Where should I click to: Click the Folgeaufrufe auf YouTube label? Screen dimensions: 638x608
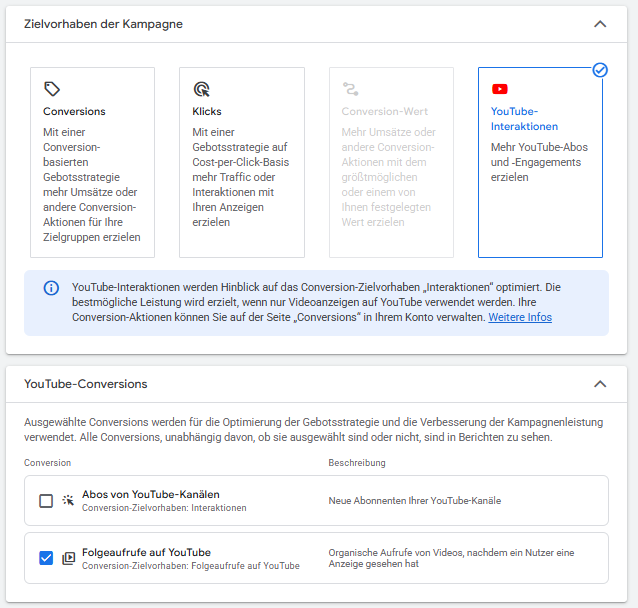pos(146,552)
